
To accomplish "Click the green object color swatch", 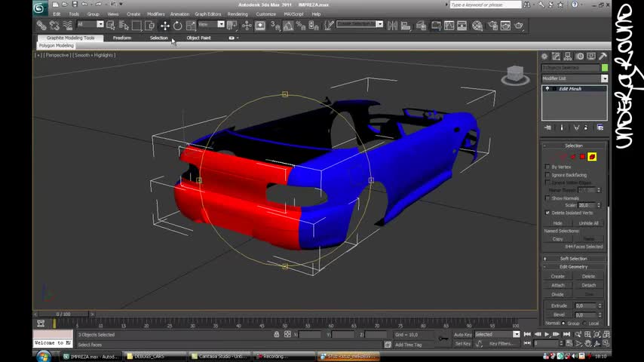I will point(604,68).
